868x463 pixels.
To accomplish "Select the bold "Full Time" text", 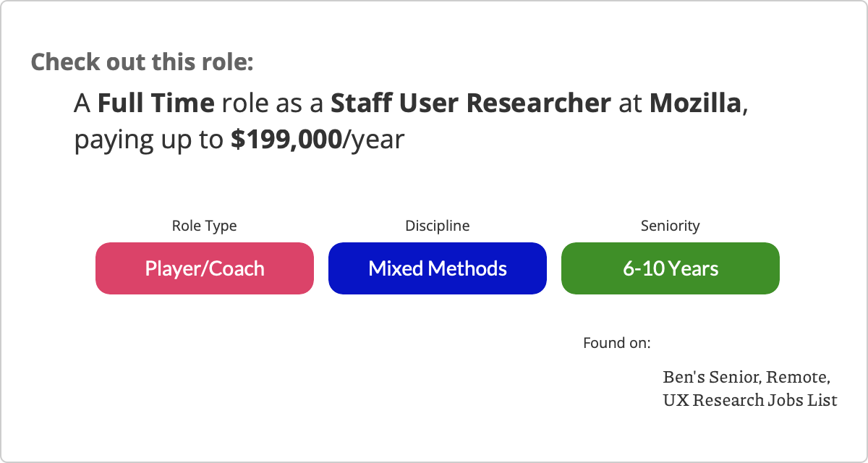I will click(156, 103).
